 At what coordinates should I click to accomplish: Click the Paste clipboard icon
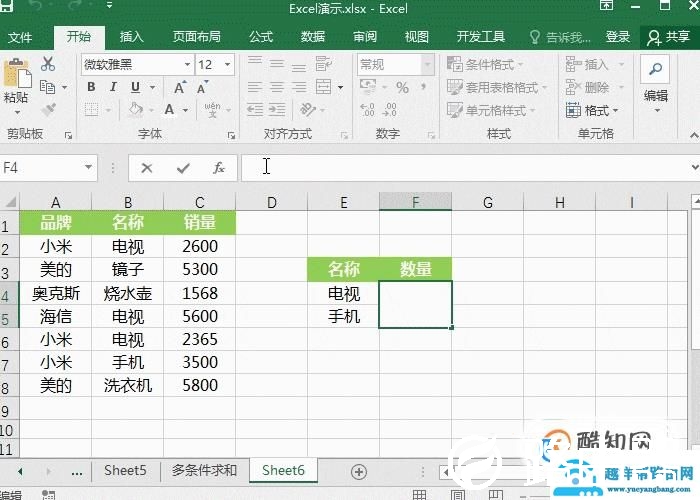18,73
